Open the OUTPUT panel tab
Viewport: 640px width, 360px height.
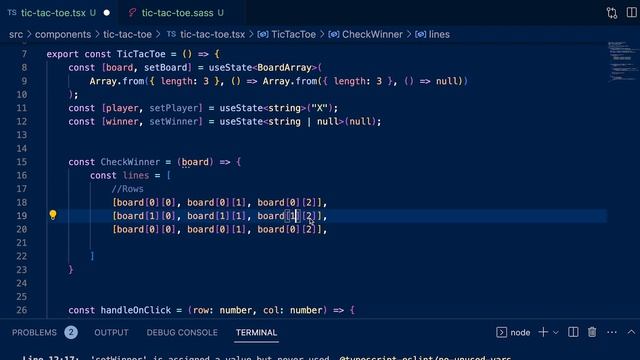click(x=111, y=332)
